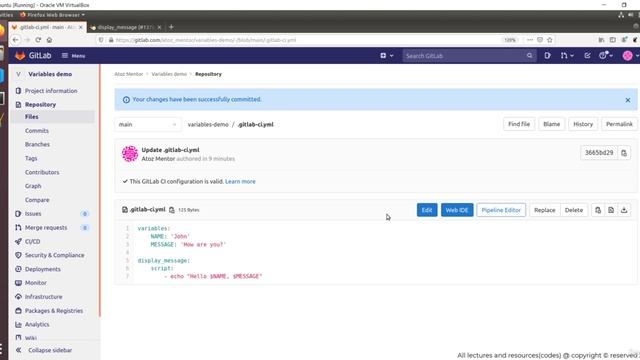
Task: Open raw file view icon
Action: (611, 210)
